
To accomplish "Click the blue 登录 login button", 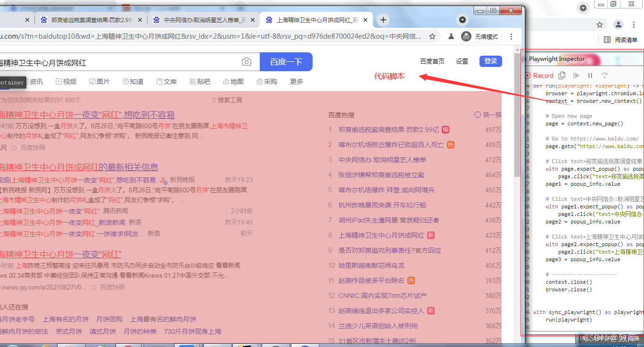I will (491, 61).
